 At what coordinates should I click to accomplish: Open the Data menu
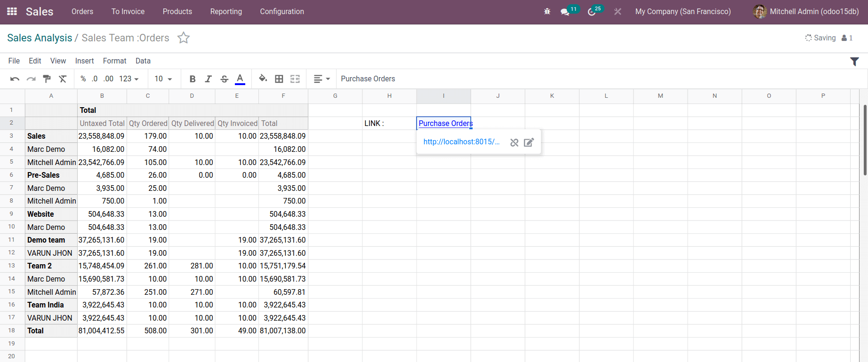click(143, 61)
